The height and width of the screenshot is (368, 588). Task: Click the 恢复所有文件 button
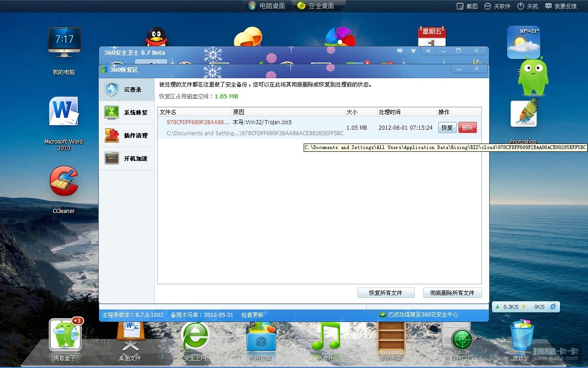coord(386,293)
